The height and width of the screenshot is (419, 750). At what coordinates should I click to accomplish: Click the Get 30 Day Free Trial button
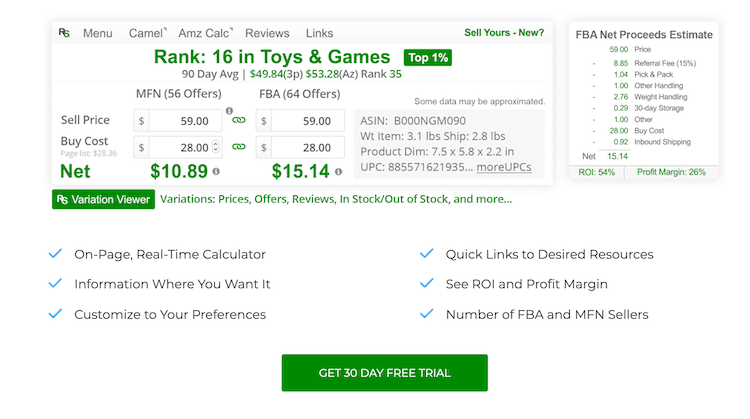coord(384,373)
